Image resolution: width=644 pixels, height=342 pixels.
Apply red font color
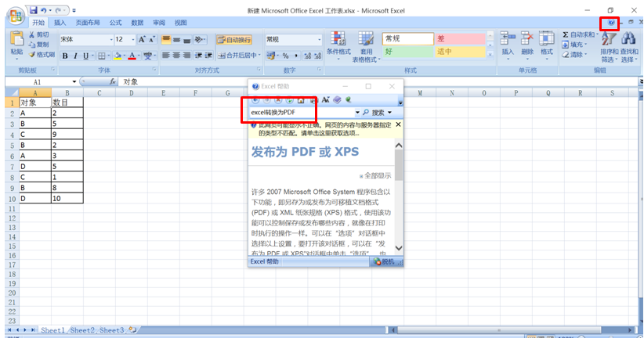pos(132,56)
